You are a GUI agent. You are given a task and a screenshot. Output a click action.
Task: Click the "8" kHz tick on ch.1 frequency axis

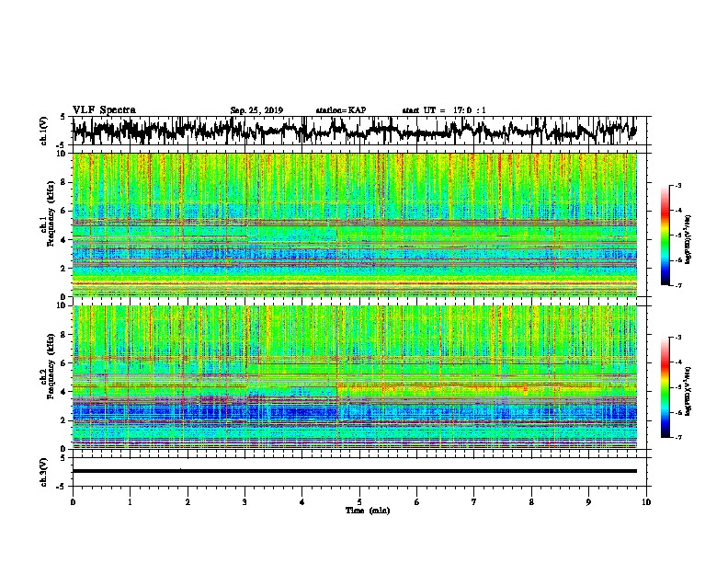point(64,182)
